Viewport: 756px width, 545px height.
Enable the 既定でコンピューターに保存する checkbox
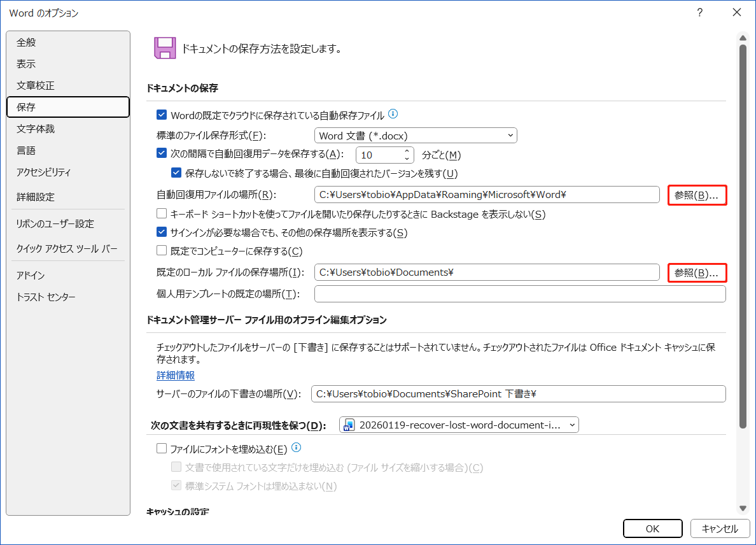(x=162, y=251)
